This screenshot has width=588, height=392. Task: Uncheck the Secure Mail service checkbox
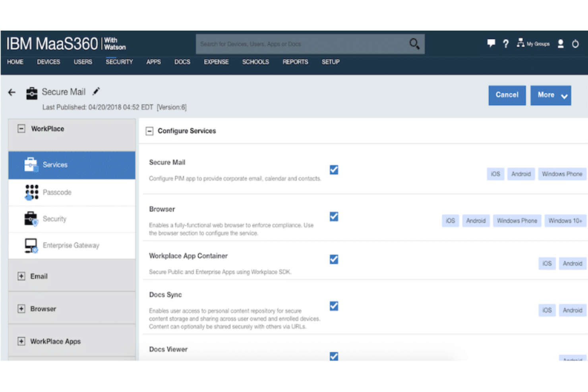click(x=334, y=170)
